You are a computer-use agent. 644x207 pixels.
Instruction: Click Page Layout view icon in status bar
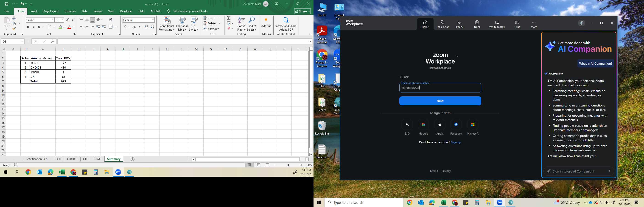pos(258,165)
